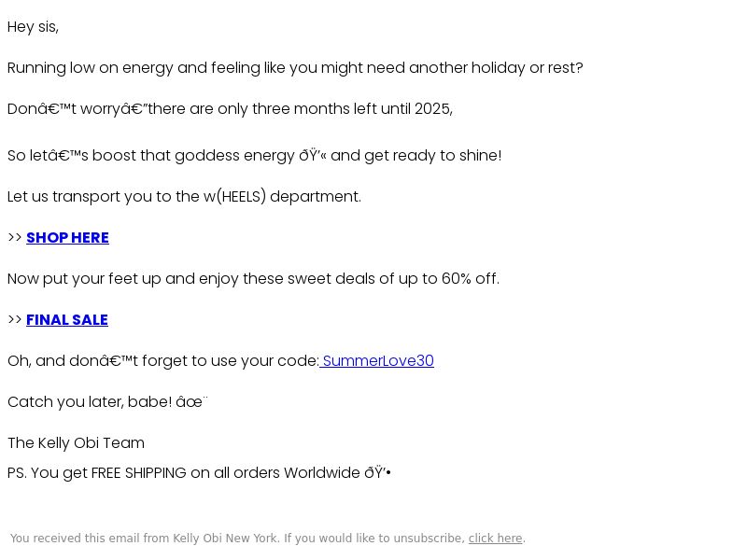Click the '60% off' deals sentence
Image resolution: width=747 pixels, height=560 pixels.
tap(253, 278)
